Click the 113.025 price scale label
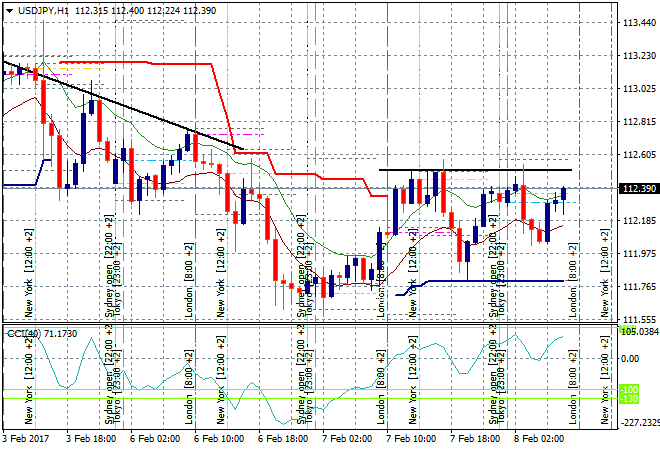This screenshot has width=660, height=450. click(639, 89)
